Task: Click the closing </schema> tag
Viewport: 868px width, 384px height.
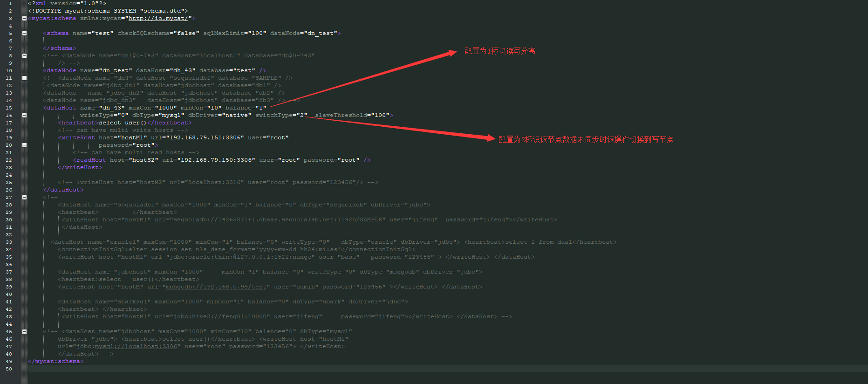Action: tap(60, 48)
